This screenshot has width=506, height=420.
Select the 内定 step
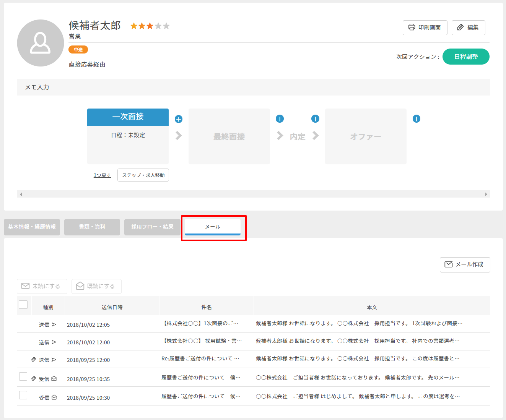298,136
